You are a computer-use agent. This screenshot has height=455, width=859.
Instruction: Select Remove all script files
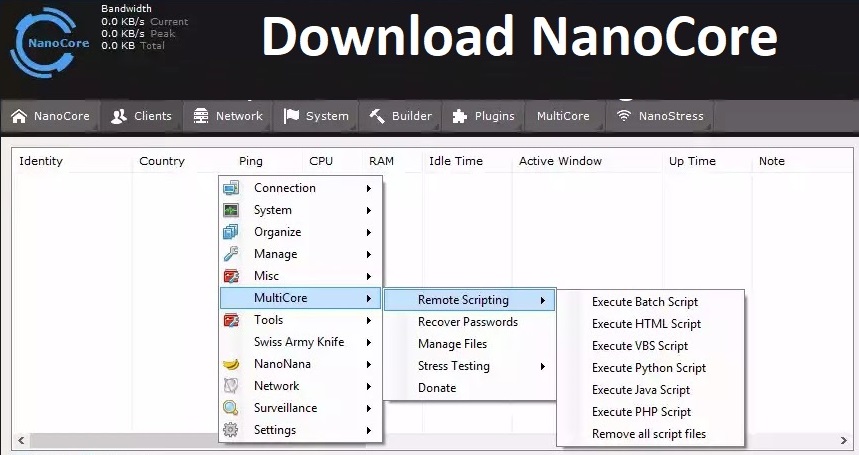pos(650,434)
